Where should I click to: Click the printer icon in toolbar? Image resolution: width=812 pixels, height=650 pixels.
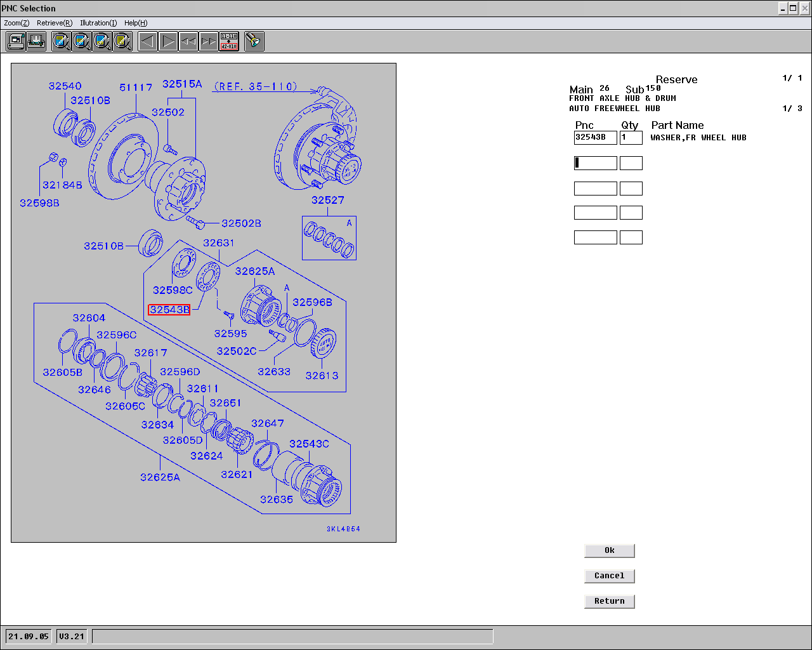pos(36,41)
